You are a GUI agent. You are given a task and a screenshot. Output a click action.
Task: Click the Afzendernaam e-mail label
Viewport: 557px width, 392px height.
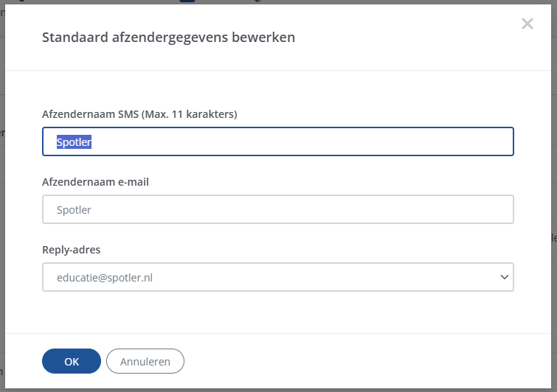click(96, 182)
